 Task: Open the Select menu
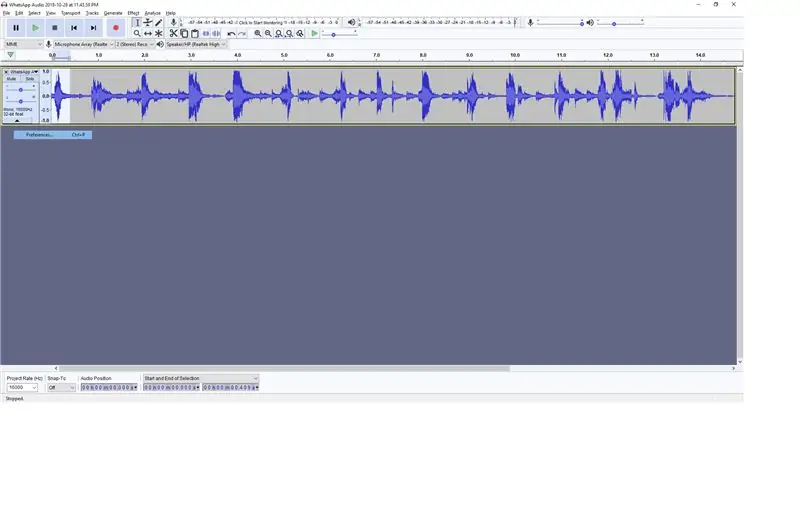coord(34,13)
